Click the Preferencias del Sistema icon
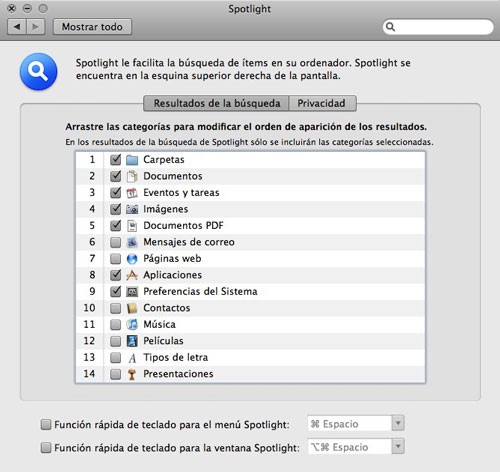 coord(132,292)
